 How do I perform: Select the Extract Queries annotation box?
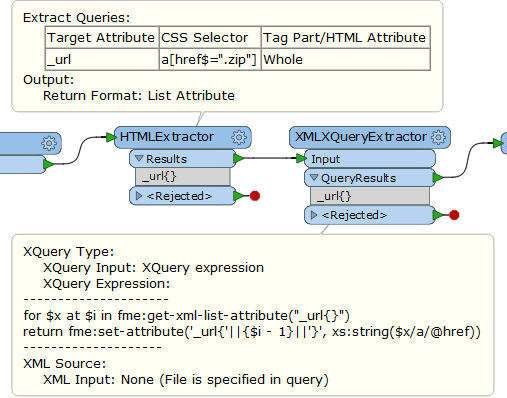click(x=227, y=56)
